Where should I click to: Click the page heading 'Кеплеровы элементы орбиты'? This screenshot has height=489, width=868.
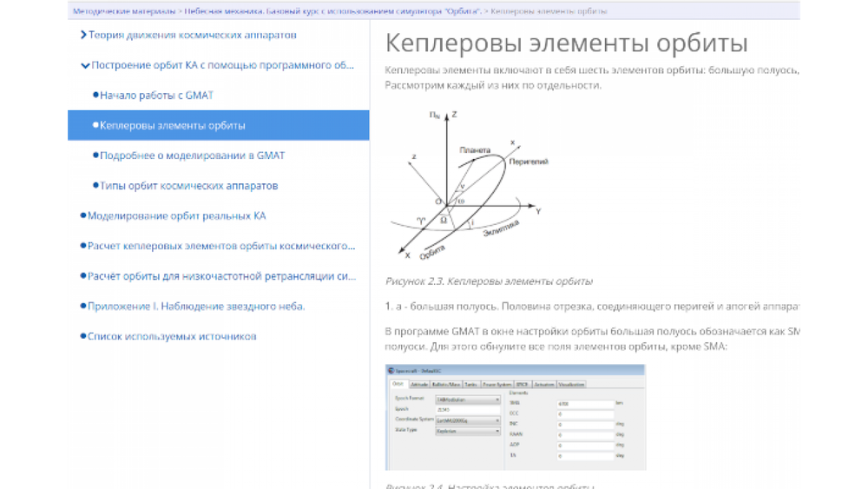tap(566, 43)
